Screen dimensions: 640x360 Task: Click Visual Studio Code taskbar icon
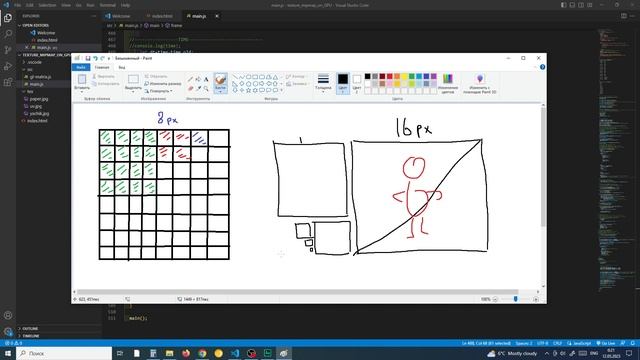235,353
